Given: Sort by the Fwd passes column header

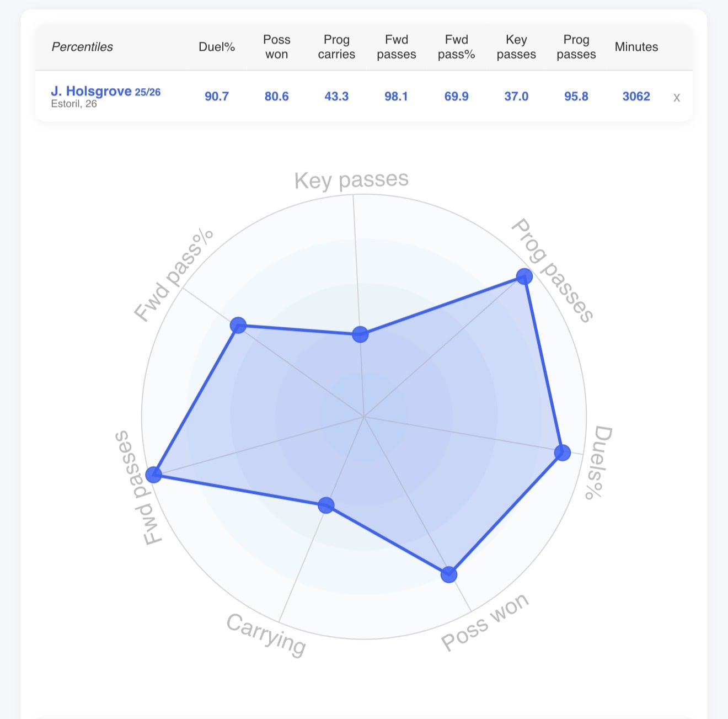Looking at the screenshot, I should coord(397,47).
